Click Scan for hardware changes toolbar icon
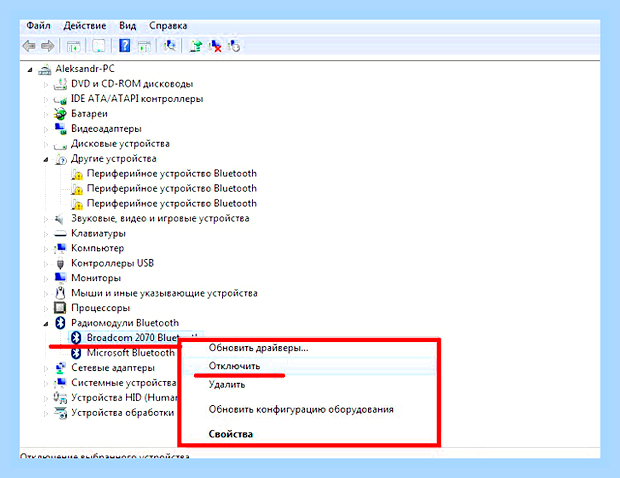The image size is (620, 478). coord(170,46)
